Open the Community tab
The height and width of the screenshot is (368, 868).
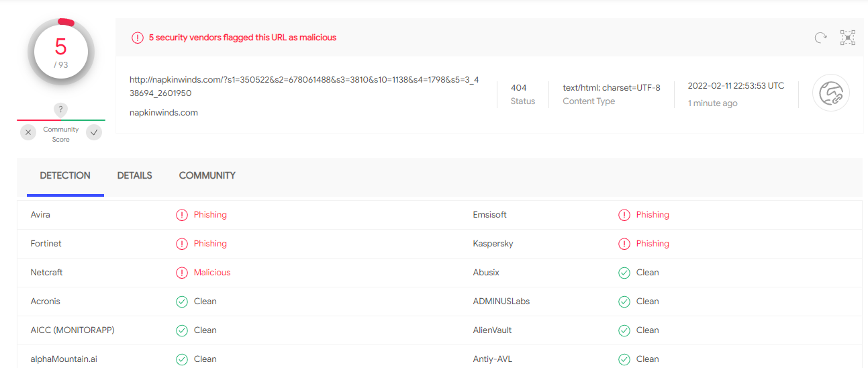click(x=207, y=176)
